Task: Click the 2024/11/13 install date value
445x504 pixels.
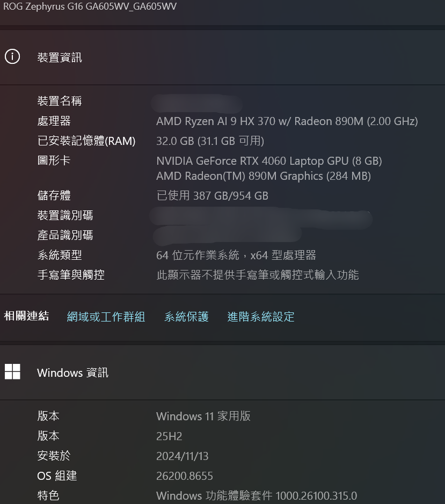Action: tap(183, 456)
